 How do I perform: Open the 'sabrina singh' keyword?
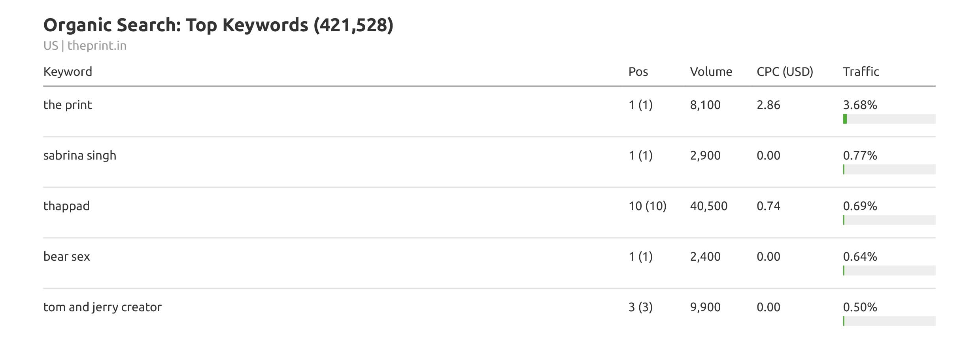(x=80, y=156)
